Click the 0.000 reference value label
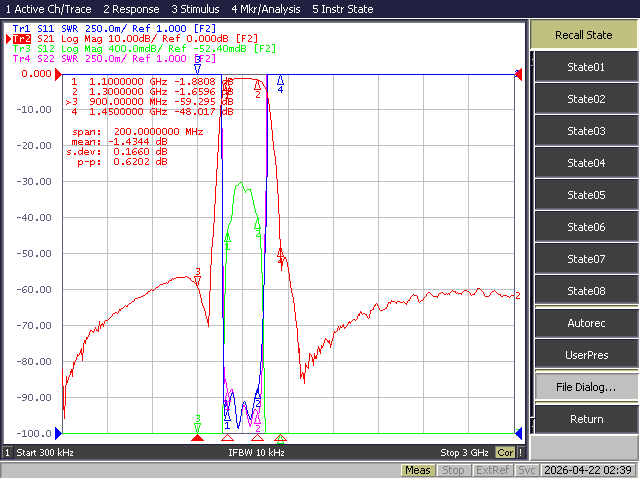 click(x=36, y=73)
